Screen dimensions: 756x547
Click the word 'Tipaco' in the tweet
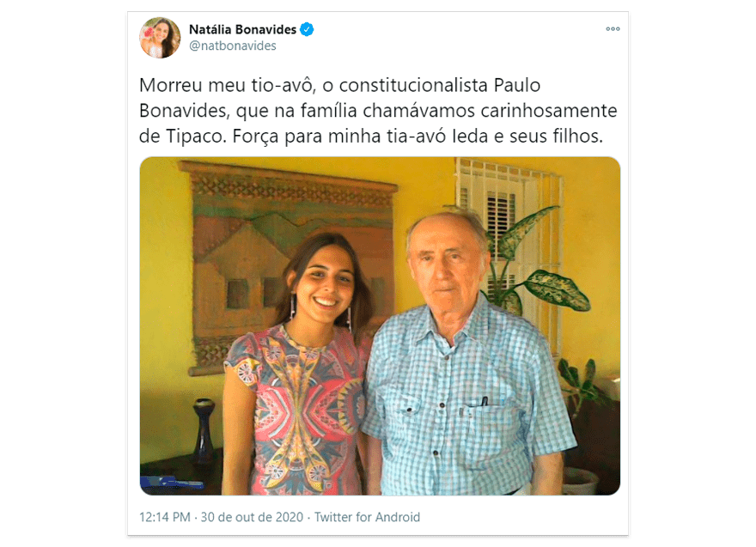(x=196, y=137)
